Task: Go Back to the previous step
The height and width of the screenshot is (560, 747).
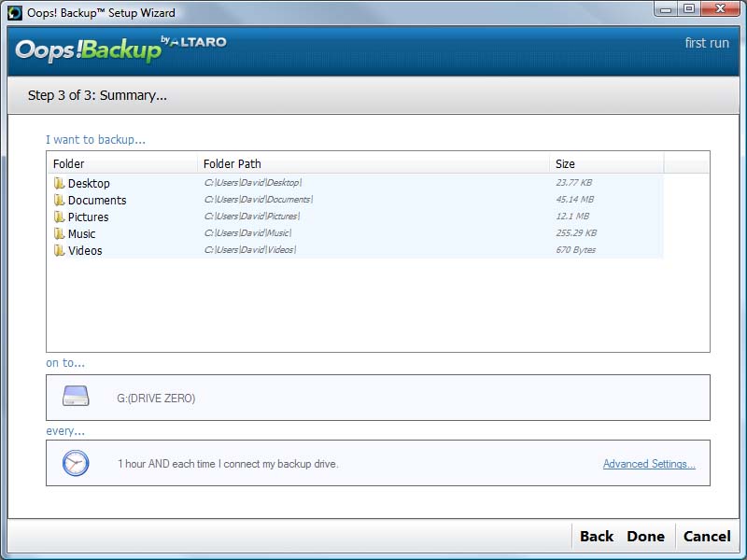Action: tap(597, 536)
